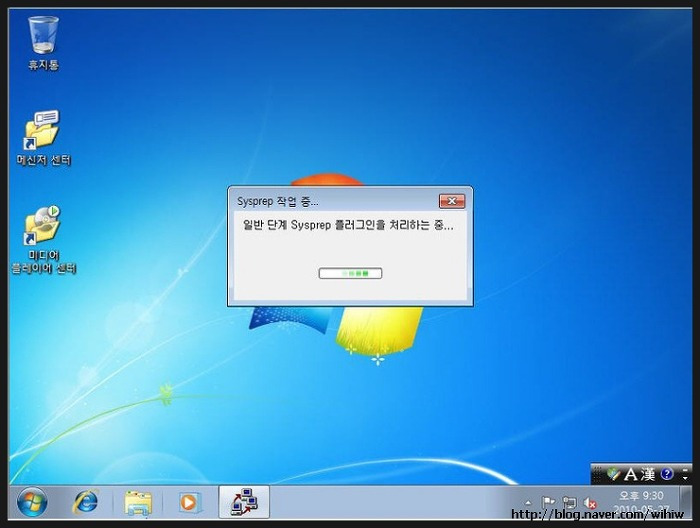Show hidden tray icons arrow
The image size is (700, 528).
pyautogui.click(x=528, y=503)
